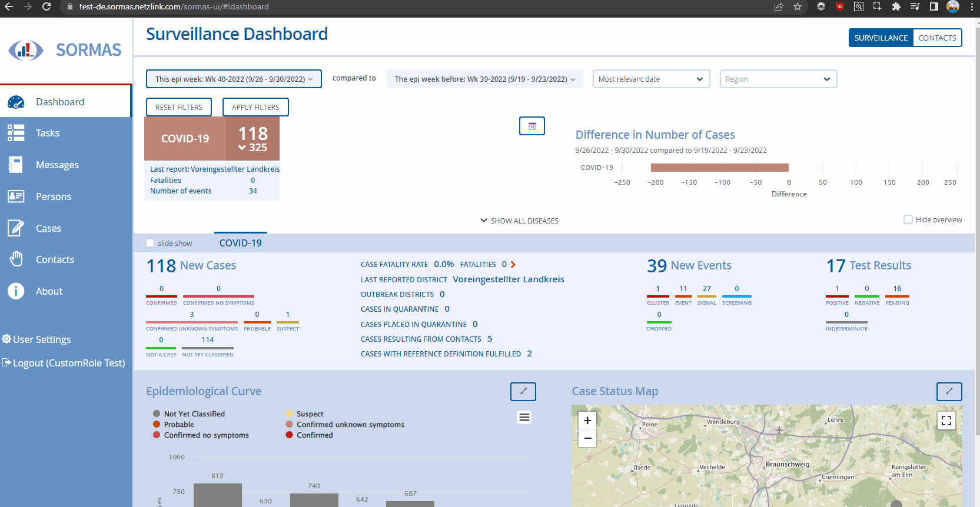Click the browser address bar

coord(412,7)
